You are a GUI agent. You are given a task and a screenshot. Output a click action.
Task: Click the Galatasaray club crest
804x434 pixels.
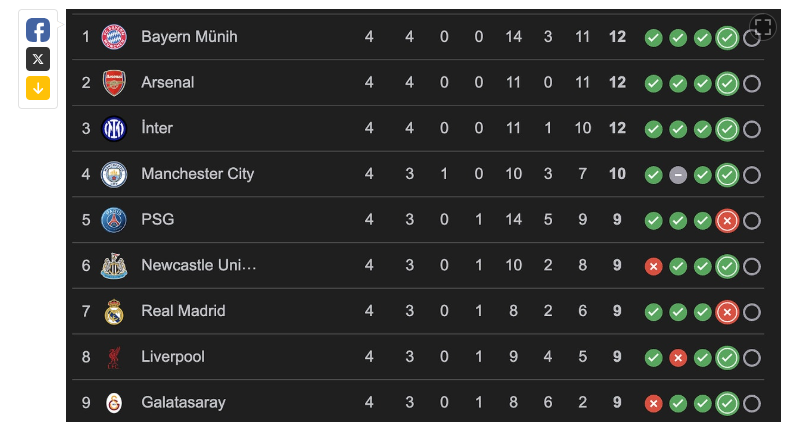coord(114,403)
